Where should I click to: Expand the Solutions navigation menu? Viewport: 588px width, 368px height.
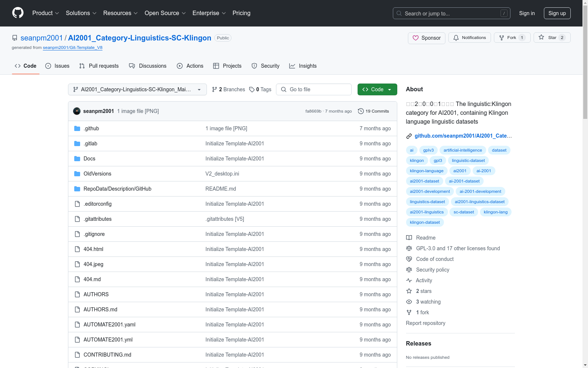click(x=81, y=13)
